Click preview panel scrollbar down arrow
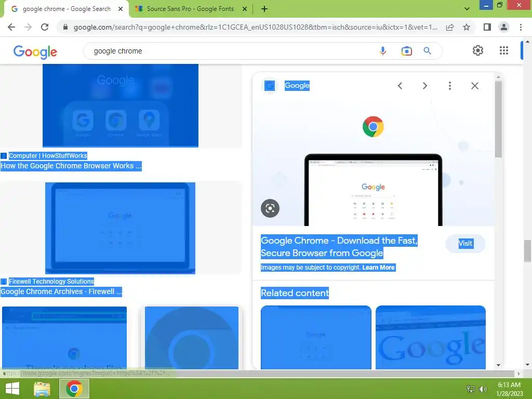Image resolution: width=532 pixels, height=399 pixels. (498, 365)
